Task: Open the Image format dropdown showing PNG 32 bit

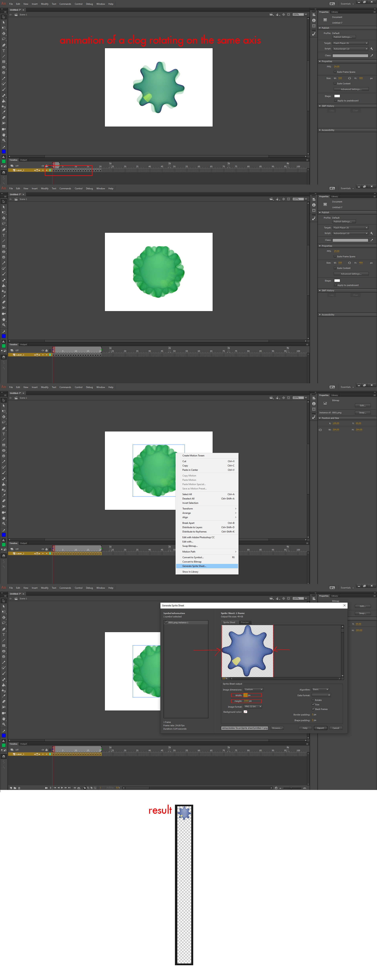Action: 253,706
